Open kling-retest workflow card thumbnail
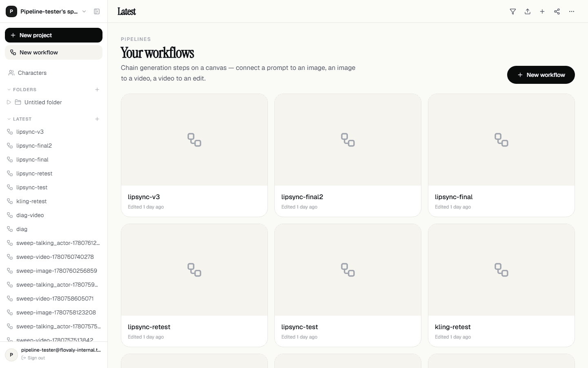This screenshot has height=368, width=588. (x=501, y=270)
